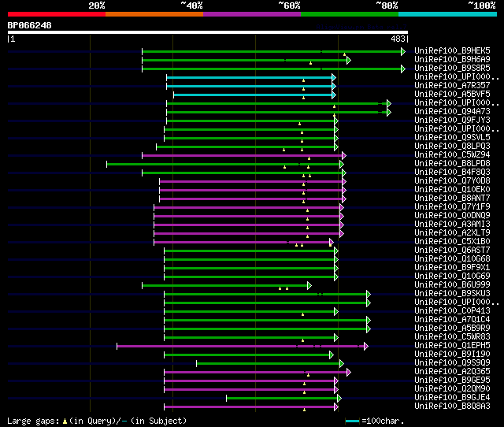
Task: Click the white query sequence bar
Action: (208, 32)
